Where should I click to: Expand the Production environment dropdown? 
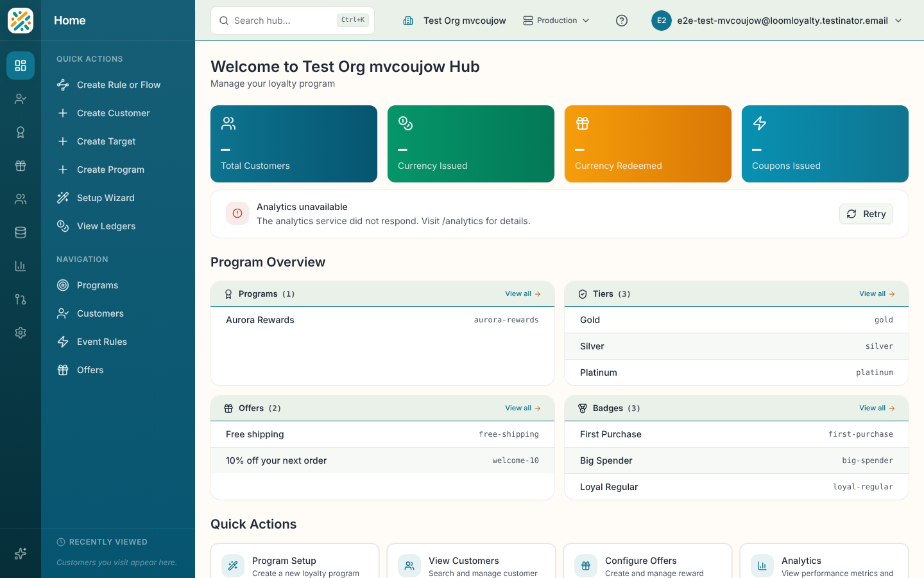coord(556,21)
